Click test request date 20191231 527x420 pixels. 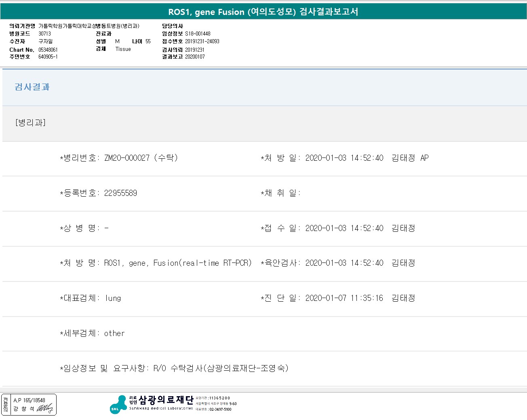click(x=194, y=50)
